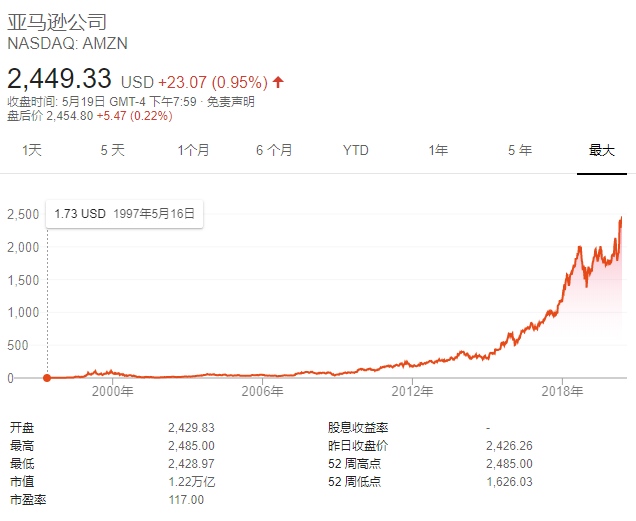Click the 2000年 x-axis label
The image size is (636, 521).
tap(112, 392)
